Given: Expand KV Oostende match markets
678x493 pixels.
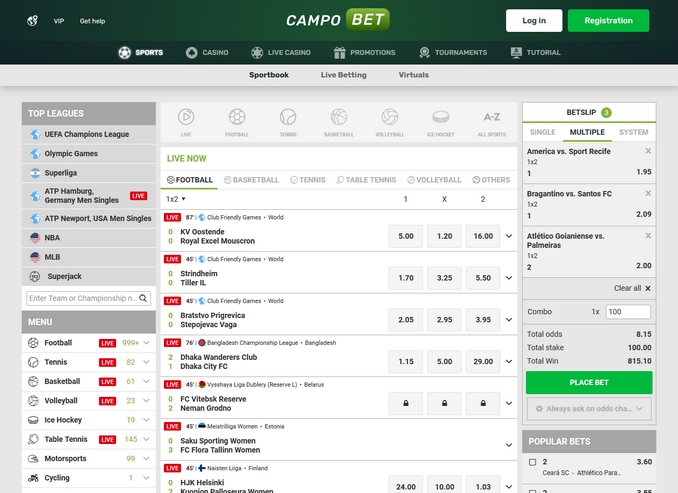Looking at the screenshot, I should [509, 236].
